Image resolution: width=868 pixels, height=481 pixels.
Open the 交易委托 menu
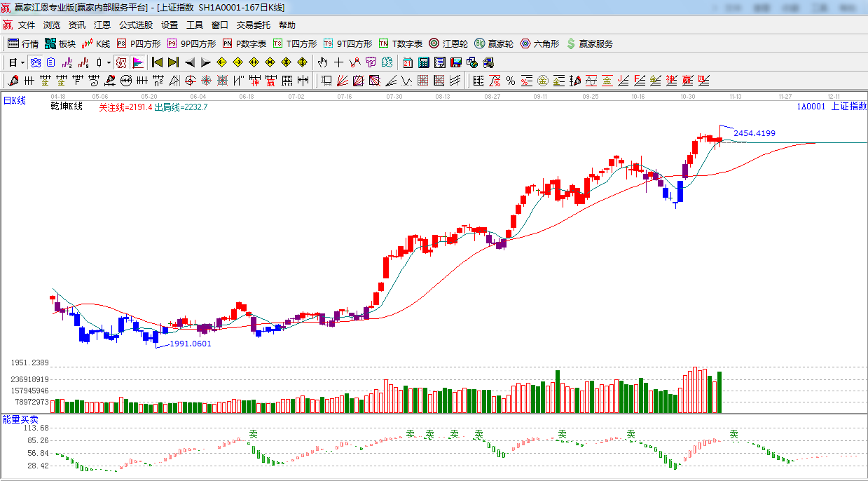(253, 25)
